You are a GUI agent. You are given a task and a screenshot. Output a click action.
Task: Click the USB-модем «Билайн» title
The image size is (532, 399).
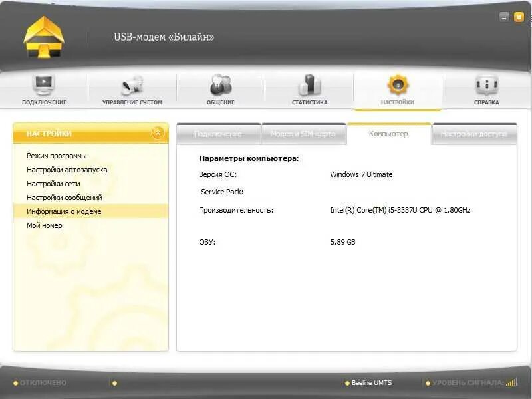[164, 37]
